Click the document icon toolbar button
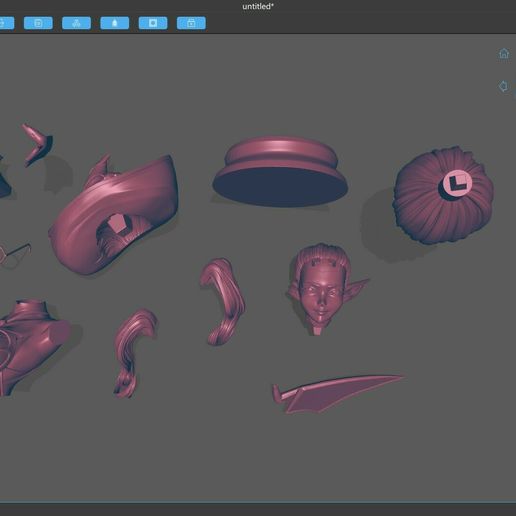Screen dimensions: 516x516 (38, 23)
